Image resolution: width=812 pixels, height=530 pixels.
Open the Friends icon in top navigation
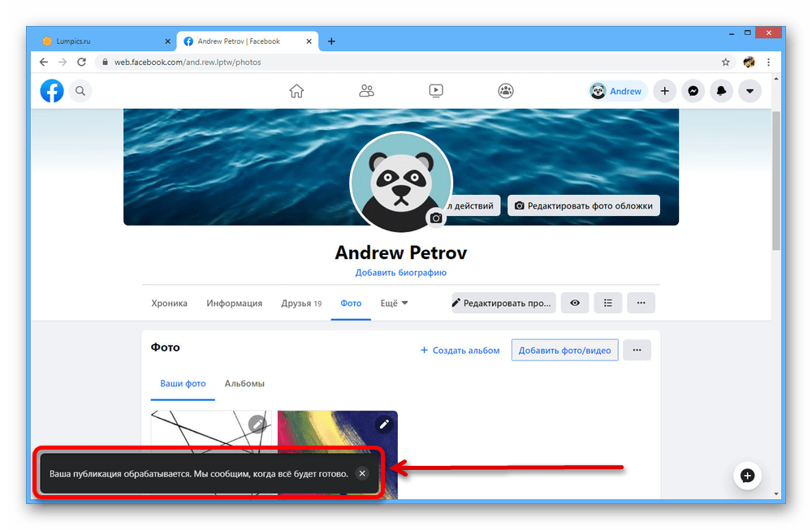pyautogui.click(x=366, y=91)
